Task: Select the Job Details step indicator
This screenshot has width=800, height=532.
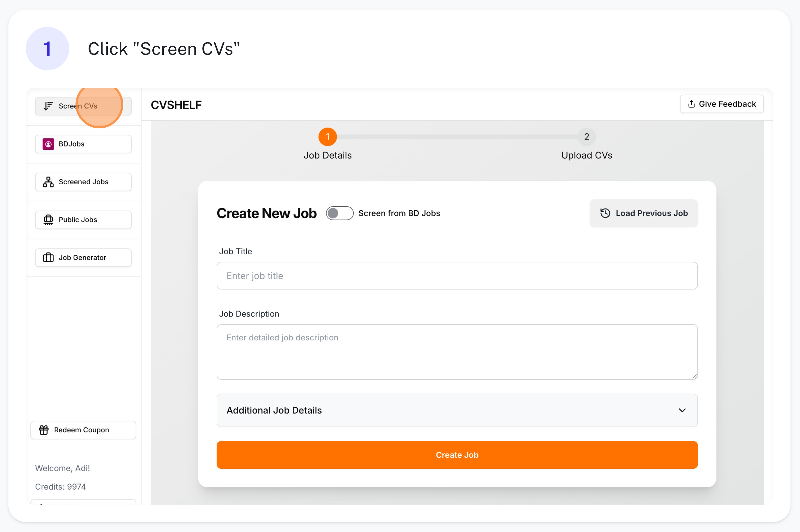Action: pyautogui.click(x=327, y=137)
